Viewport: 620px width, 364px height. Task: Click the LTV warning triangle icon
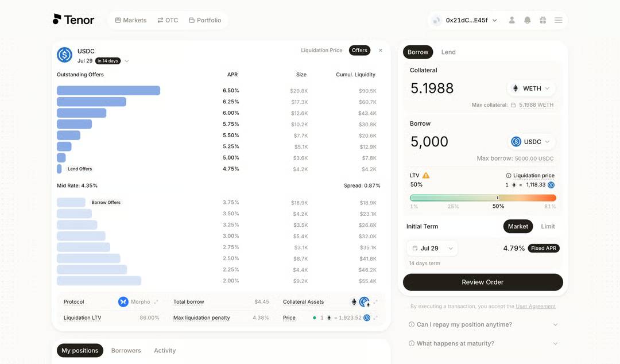(x=426, y=175)
